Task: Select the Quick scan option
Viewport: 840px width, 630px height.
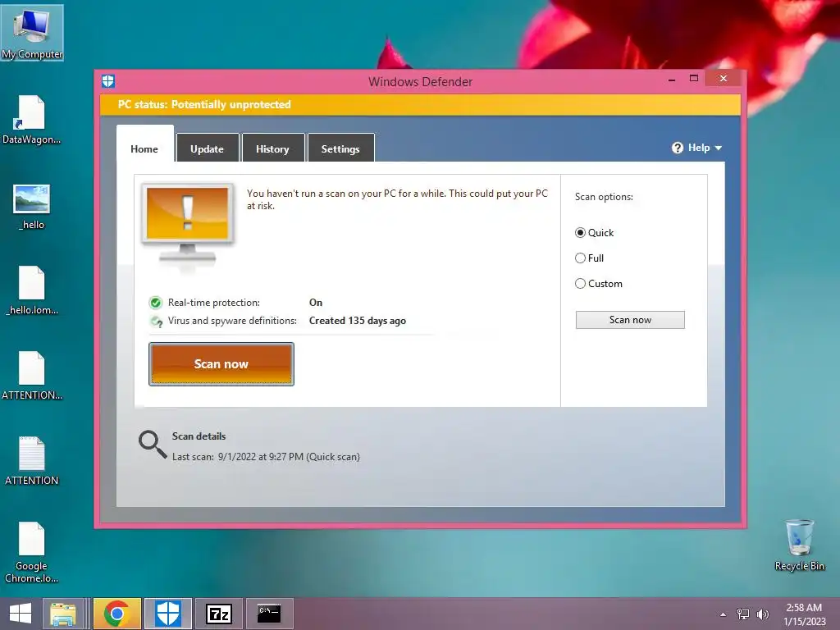Action: point(595,233)
